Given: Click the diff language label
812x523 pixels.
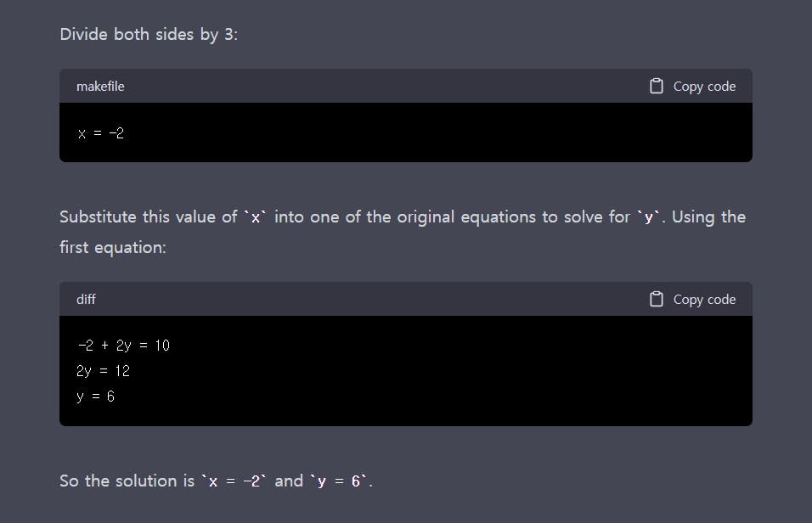Looking at the screenshot, I should 86,300.
